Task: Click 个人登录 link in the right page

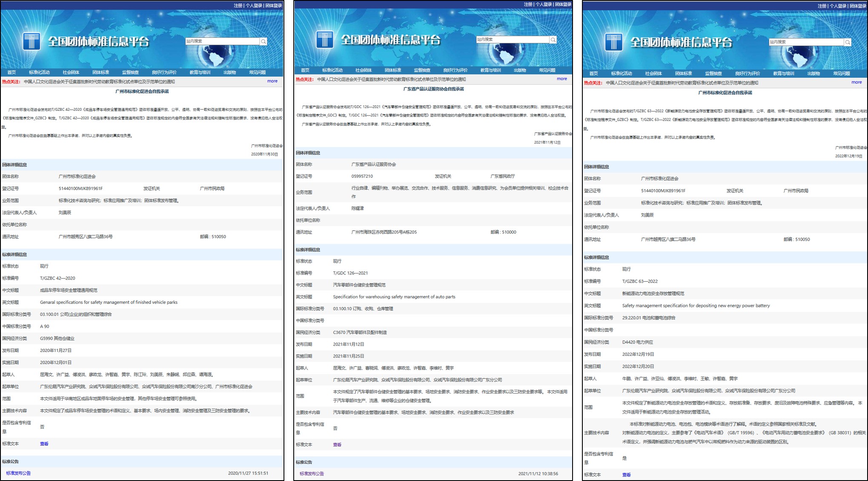Action: (838, 6)
